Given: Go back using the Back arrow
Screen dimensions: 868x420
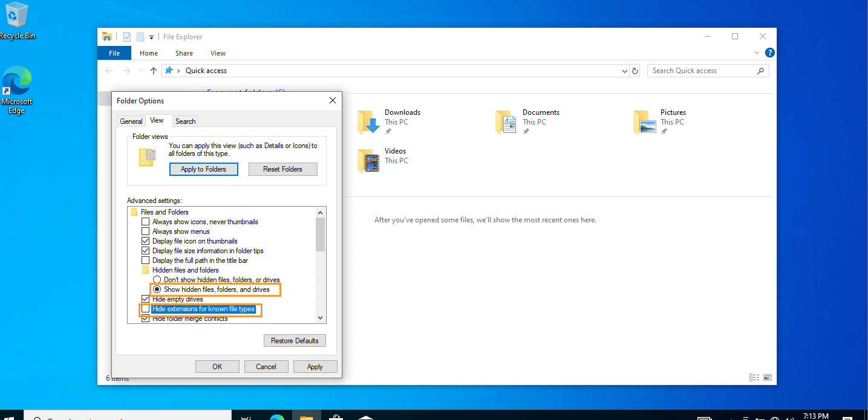Looking at the screenshot, I should point(109,71).
